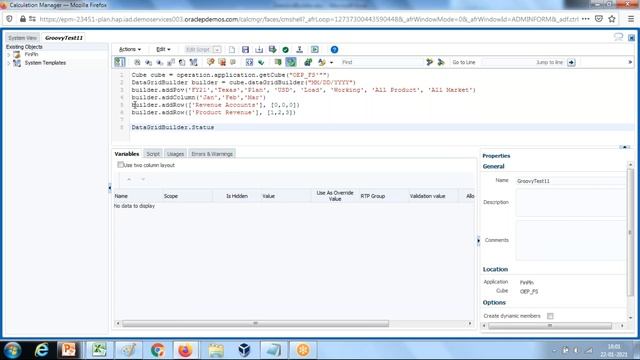Switch to the Script tab

(x=153, y=154)
